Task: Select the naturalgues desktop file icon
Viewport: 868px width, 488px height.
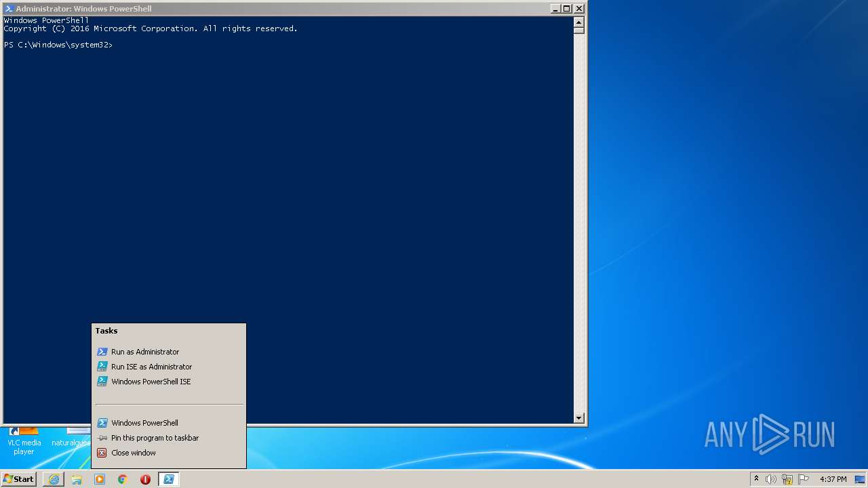Action: (x=71, y=437)
